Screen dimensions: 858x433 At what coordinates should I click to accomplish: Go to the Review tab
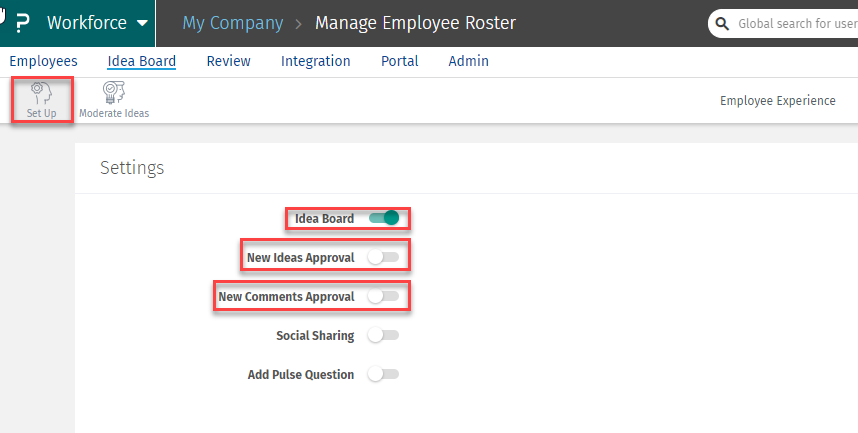point(228,61)
